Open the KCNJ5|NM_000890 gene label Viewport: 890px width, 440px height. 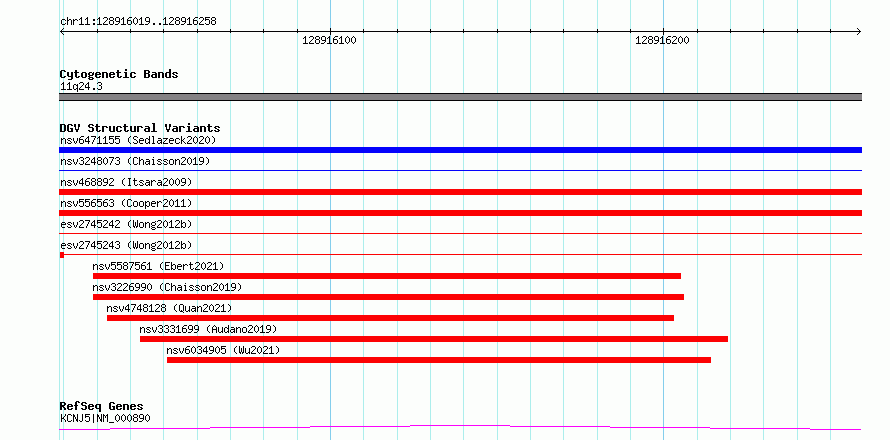pyautogui.click(x=105, y=419)
